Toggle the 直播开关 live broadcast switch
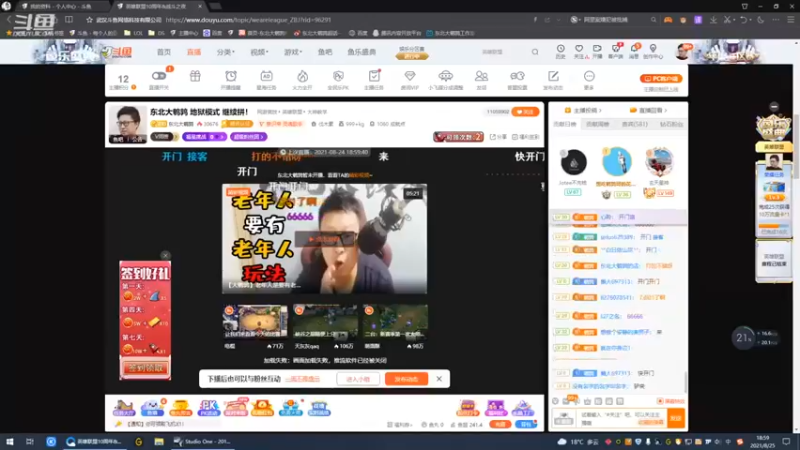 [159, 76]
